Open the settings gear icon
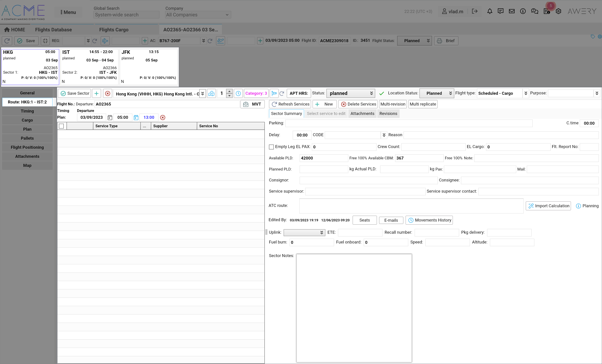The image size is (602, 364). point(558,11)
